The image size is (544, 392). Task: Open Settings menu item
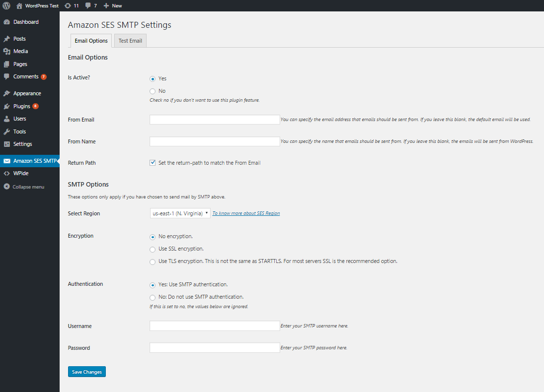[22, 144]
